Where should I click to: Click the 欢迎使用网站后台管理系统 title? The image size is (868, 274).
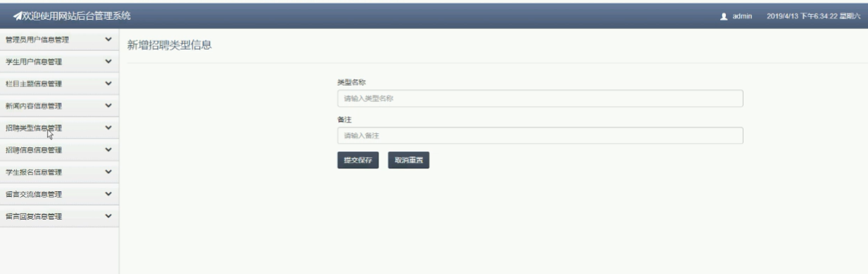76,16
